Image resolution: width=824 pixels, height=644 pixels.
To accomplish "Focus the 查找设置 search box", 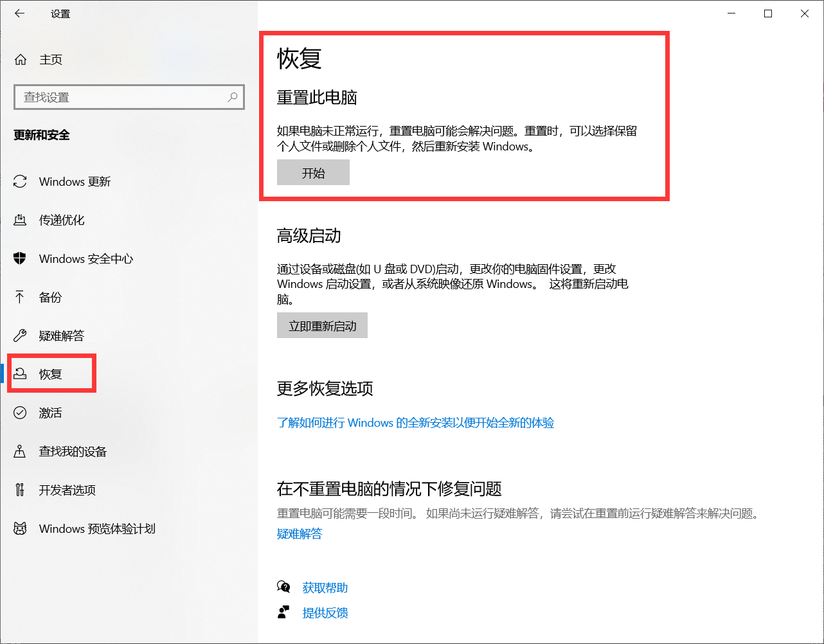I will [129, 97].
